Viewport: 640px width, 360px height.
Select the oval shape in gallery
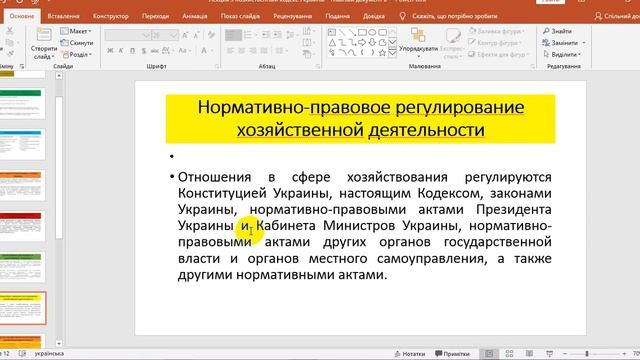(x=372, y=32)
